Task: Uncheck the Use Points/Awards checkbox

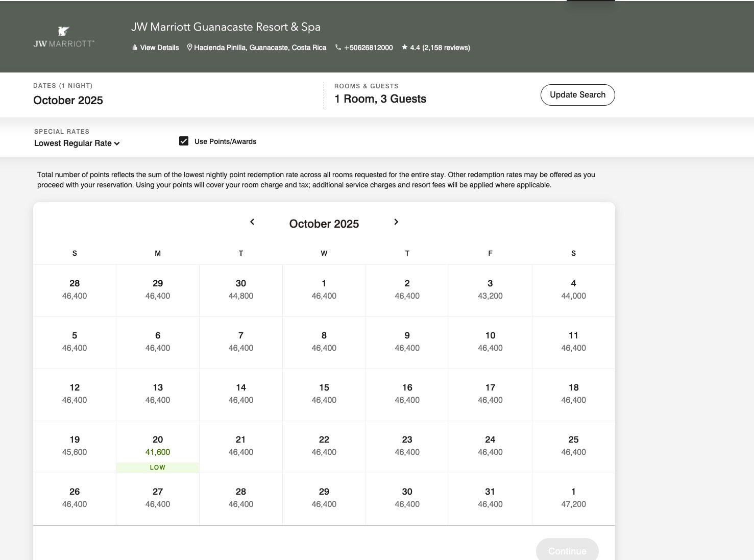Action: [x=184, y=141]
